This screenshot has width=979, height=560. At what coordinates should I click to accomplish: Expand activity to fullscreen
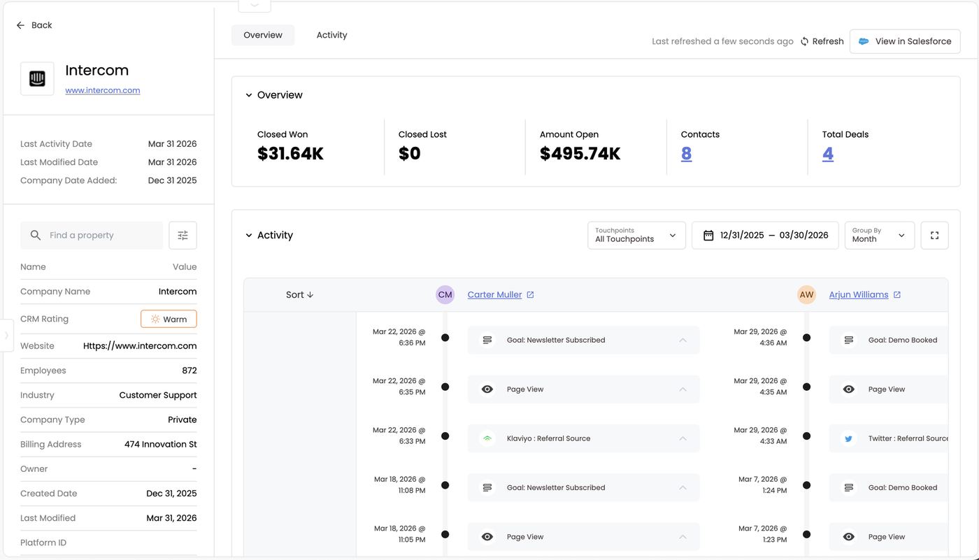[x=934, y=236]
